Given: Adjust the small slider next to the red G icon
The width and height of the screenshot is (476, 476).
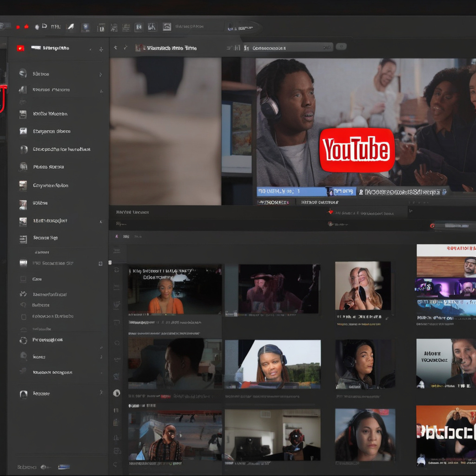Looking at the screenshot, I should [456, 225].
